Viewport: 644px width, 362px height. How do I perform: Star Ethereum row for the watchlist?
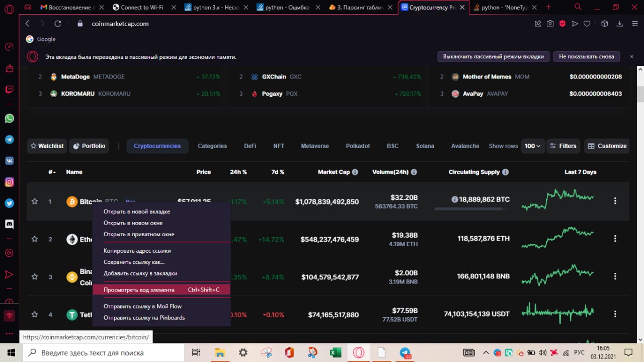click(35, 239)
